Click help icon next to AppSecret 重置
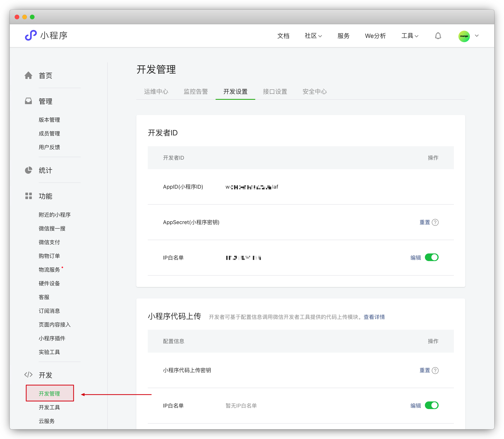Screen dimensions: 504x439 pos(435,222)
